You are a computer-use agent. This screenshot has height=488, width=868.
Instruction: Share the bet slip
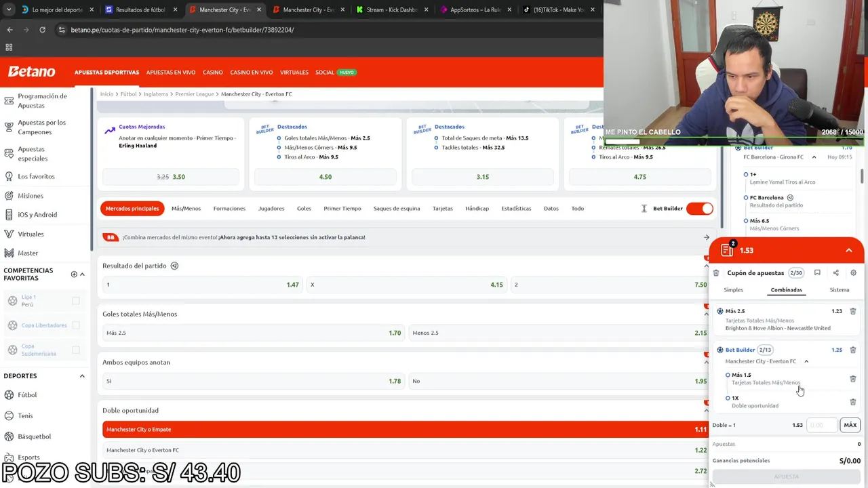[x=835, y=272]
